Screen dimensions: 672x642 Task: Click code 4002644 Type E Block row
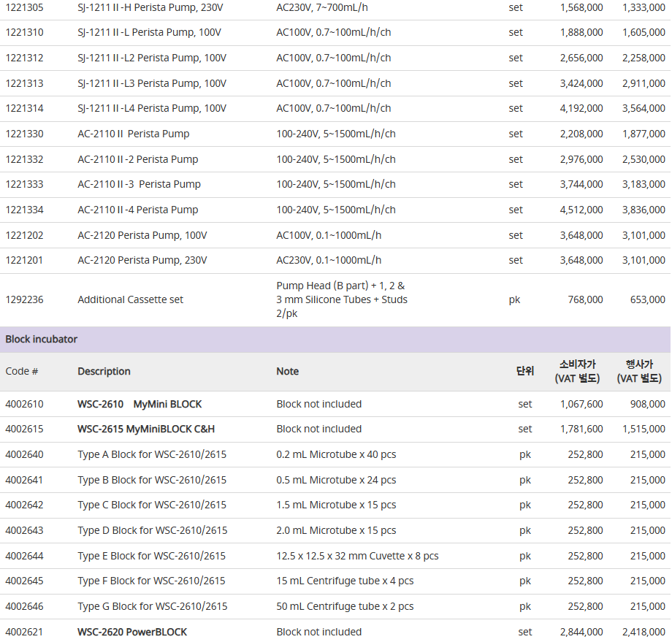(x=335, y=557)
